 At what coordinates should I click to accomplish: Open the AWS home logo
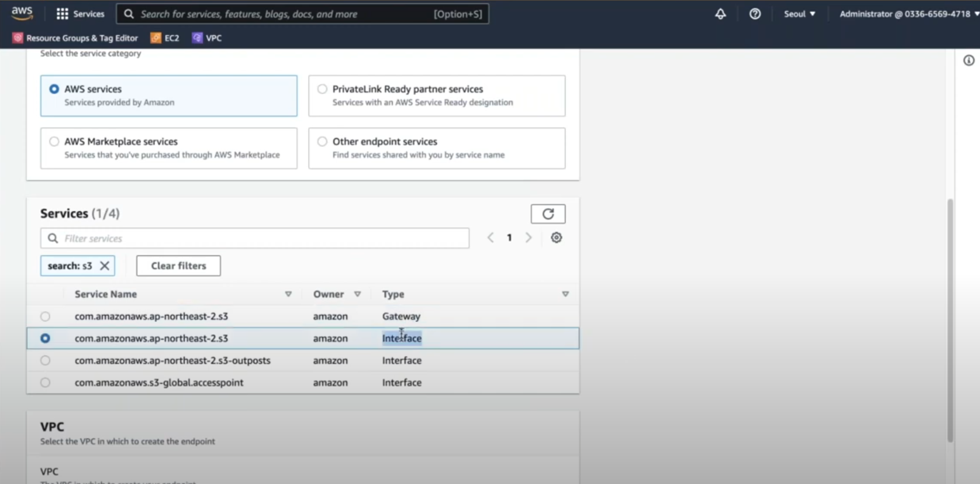22,13
